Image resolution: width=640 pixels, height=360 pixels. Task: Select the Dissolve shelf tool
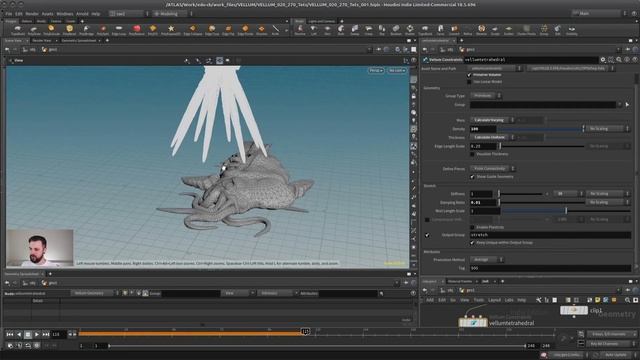pos(261,29)
